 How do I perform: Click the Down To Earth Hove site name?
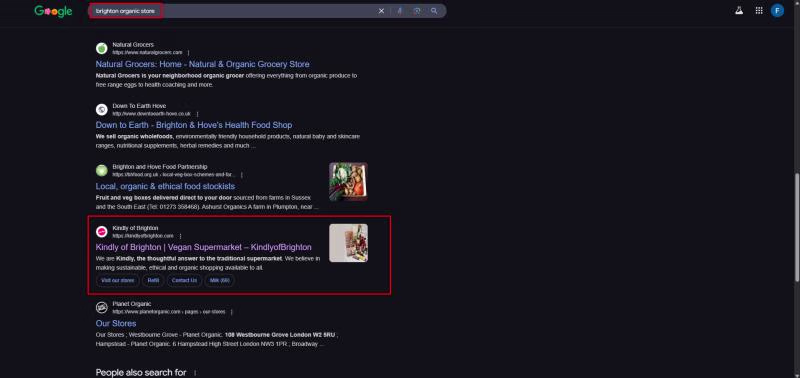point(139,106)
